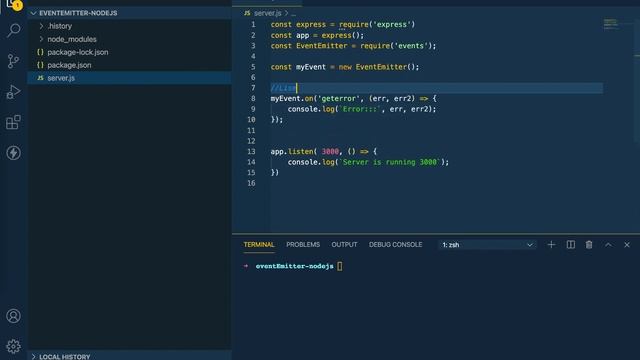640x360 pixels.
Task: Open the Run and Debug view
Action: [x=13, y=92]
